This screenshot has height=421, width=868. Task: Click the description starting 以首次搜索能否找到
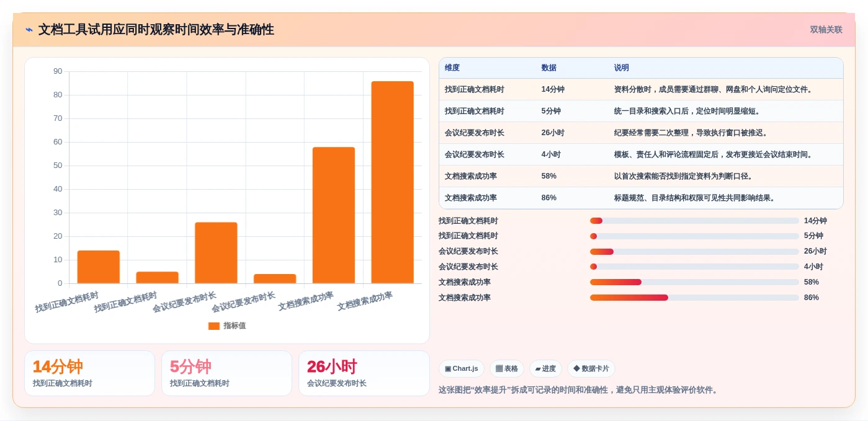(684, 177)
